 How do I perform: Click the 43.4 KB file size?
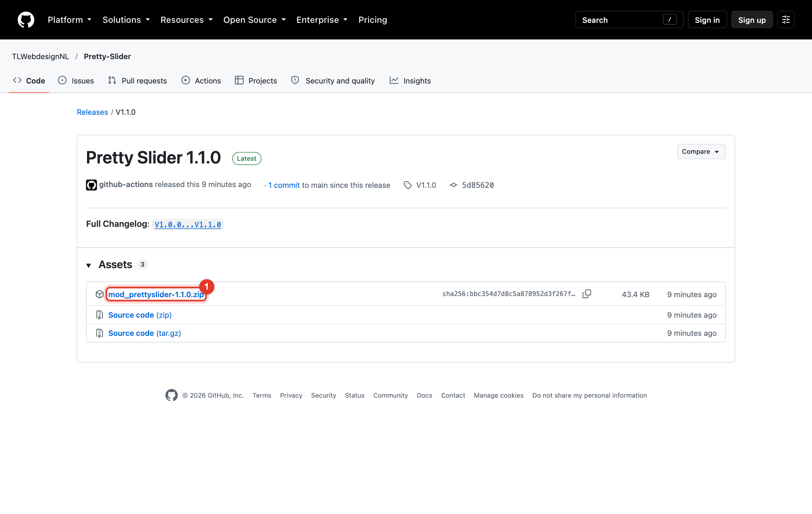click(636, 294)
